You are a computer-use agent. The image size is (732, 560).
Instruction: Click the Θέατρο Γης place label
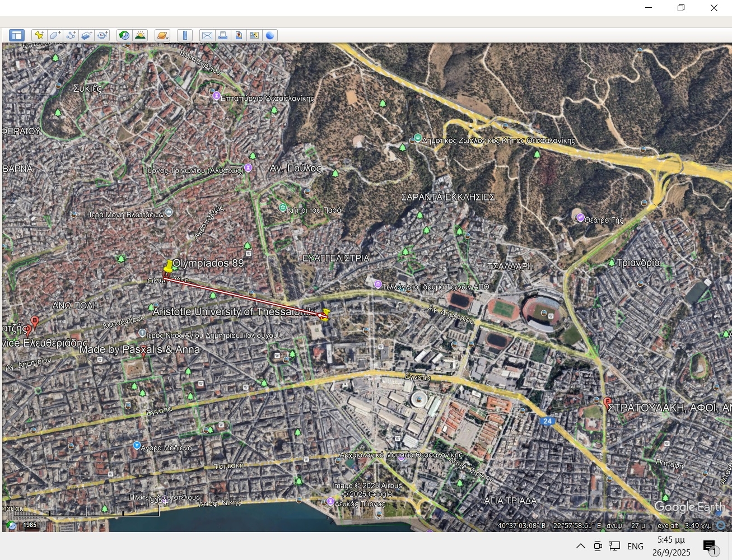(604, 220)
